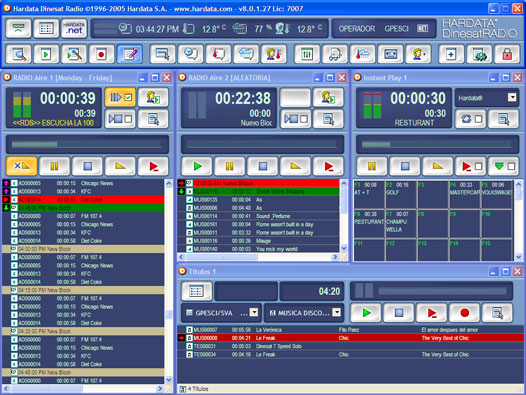Click the RADIO Aire 1 progress bar
The image size is (526, 395).
pyautogui.click(x=87, y=145)
